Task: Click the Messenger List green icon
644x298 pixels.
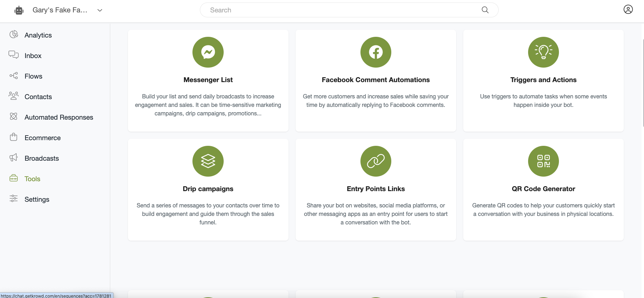Action: point(208,52)
